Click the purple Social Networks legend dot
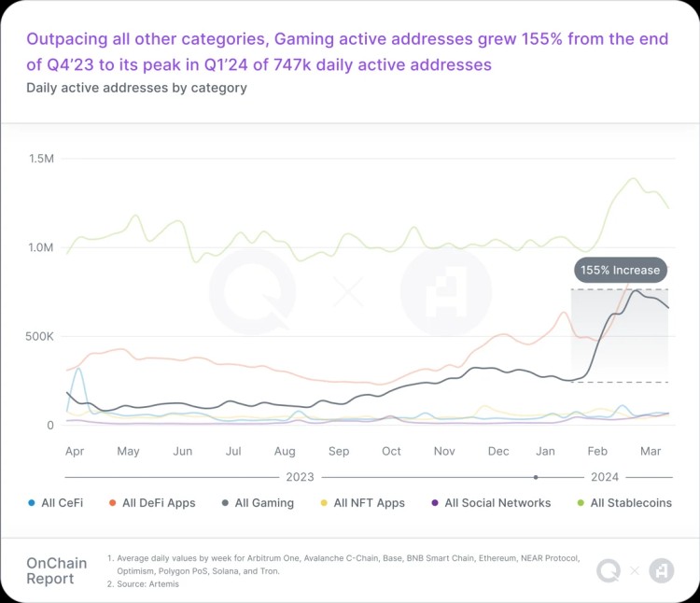Image resolution: width=700 pixels, height=603 pixels. 435,503
